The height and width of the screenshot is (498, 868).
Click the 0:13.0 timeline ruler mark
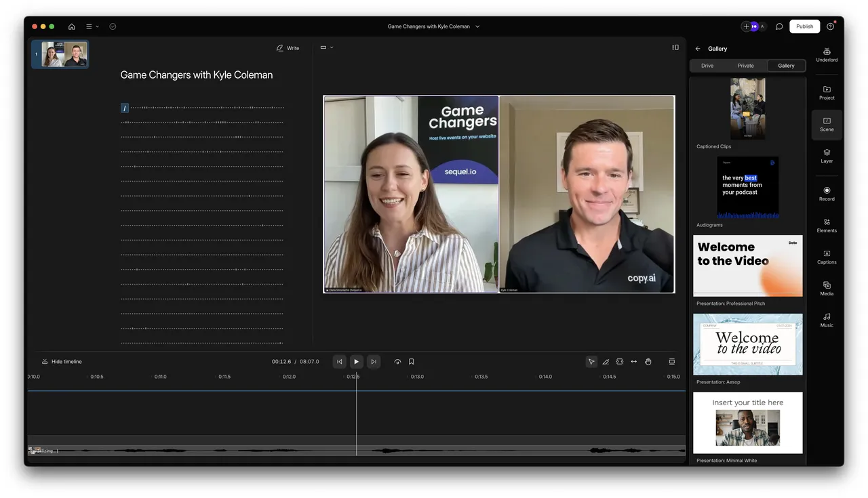coord(417,377)
